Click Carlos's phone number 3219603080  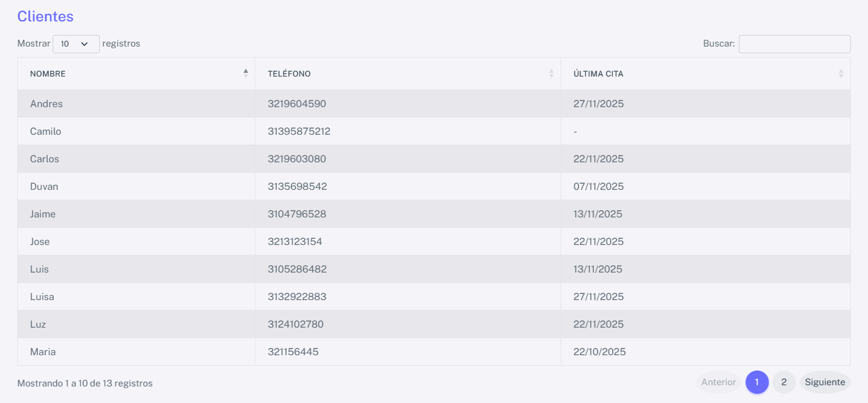coord(297,159)
